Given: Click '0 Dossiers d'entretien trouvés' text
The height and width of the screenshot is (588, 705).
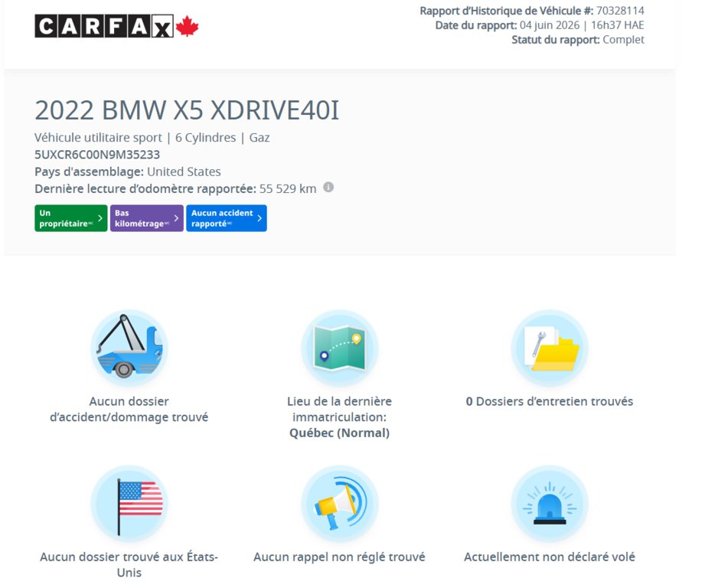Looking at the screenshot, I should (x=550, y=401).
